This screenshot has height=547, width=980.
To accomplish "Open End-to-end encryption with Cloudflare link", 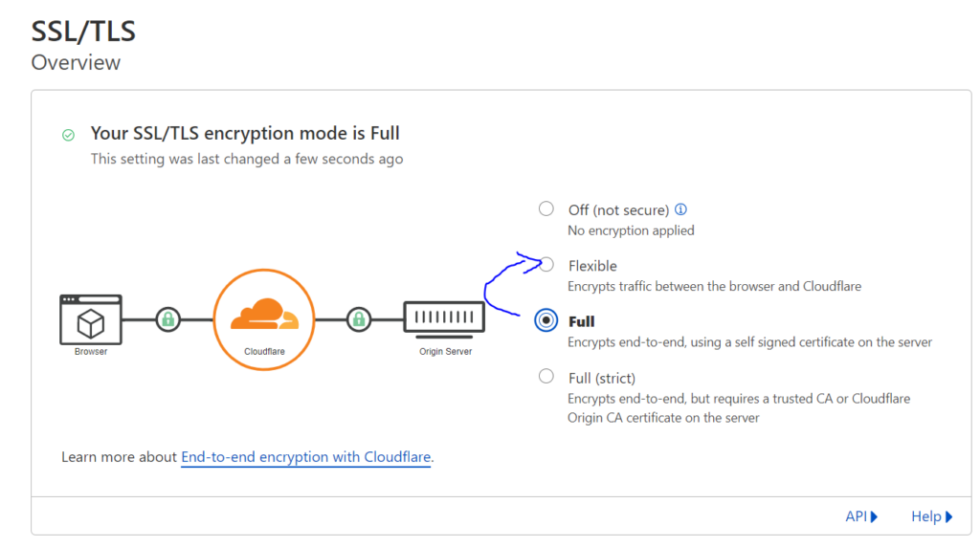I will click(305, 457).
